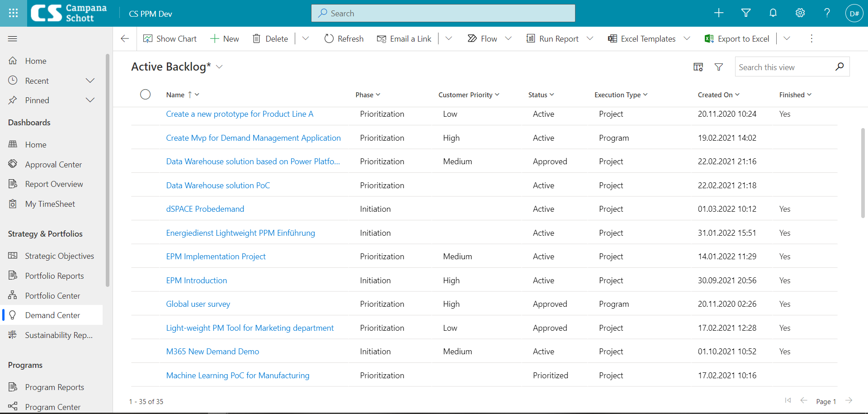
Task: Open 'Global user survey' record
Action: click(198, 304)
